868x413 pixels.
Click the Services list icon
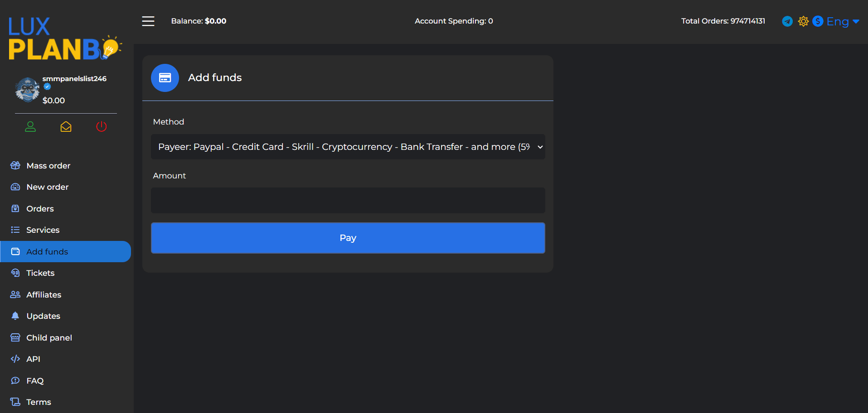point(15,230)
